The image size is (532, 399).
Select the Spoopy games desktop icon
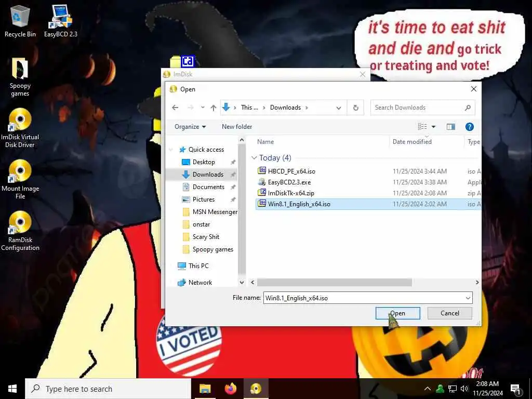(x=20, y=77)
